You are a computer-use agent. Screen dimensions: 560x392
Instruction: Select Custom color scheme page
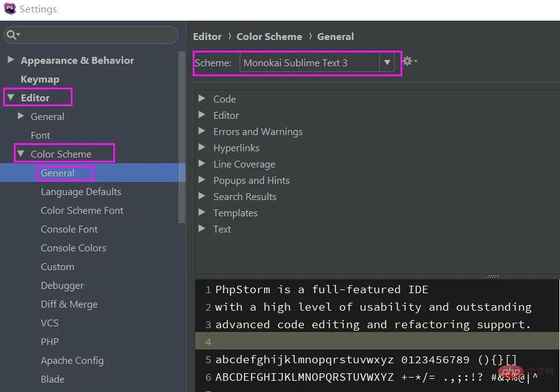coord(58,267)
